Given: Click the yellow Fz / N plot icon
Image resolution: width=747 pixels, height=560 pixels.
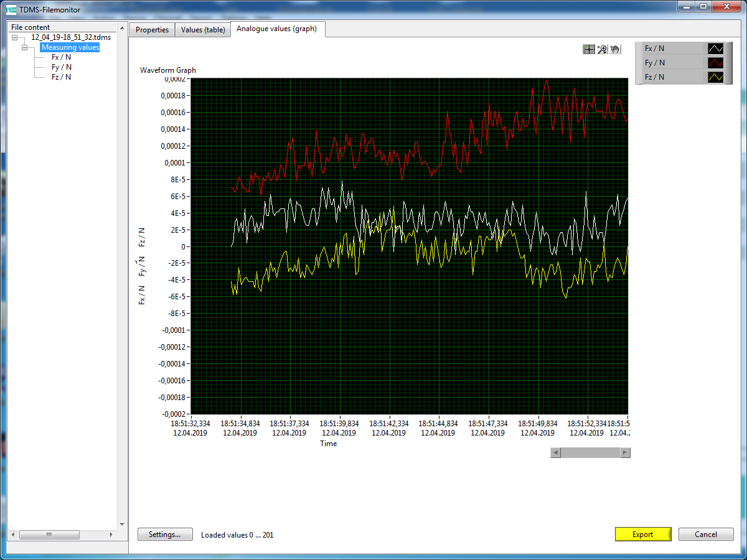Looking at the screenshot, I should click(716, 77).
